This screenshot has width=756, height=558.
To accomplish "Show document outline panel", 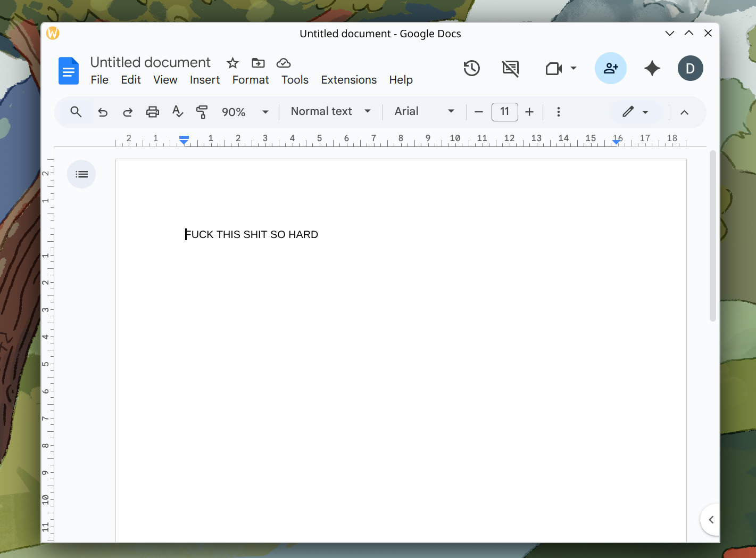I will tap(81, 174).
